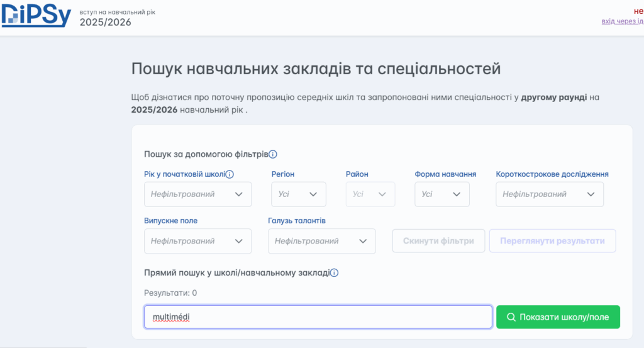Click info icon next to Прямий пошук heading

pos(335,273)
